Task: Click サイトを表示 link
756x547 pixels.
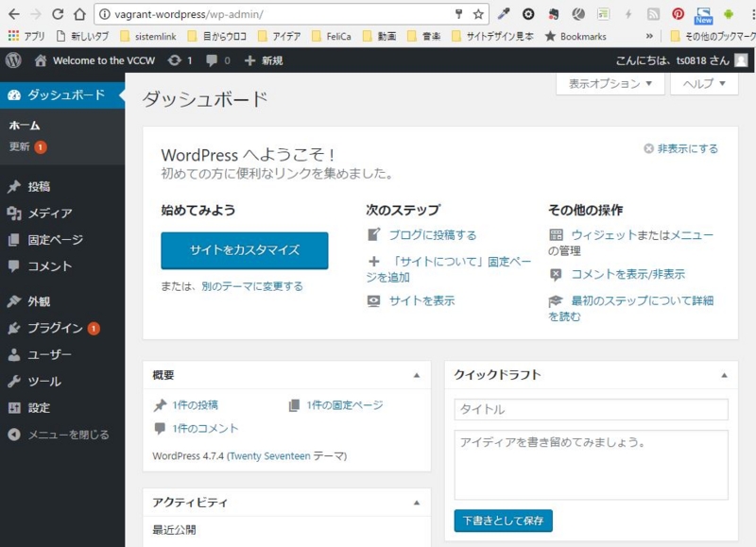Action: tap(421, 300)
